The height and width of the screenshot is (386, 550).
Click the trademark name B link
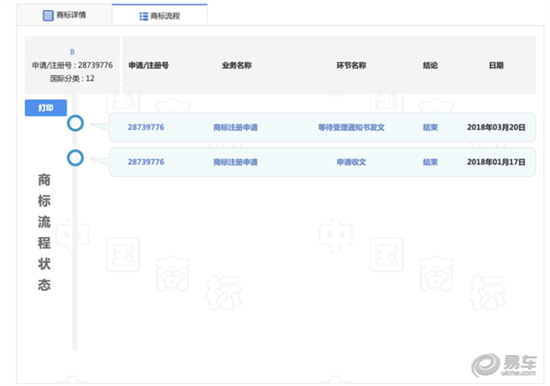pyautogui.click(x=72, y=52)
